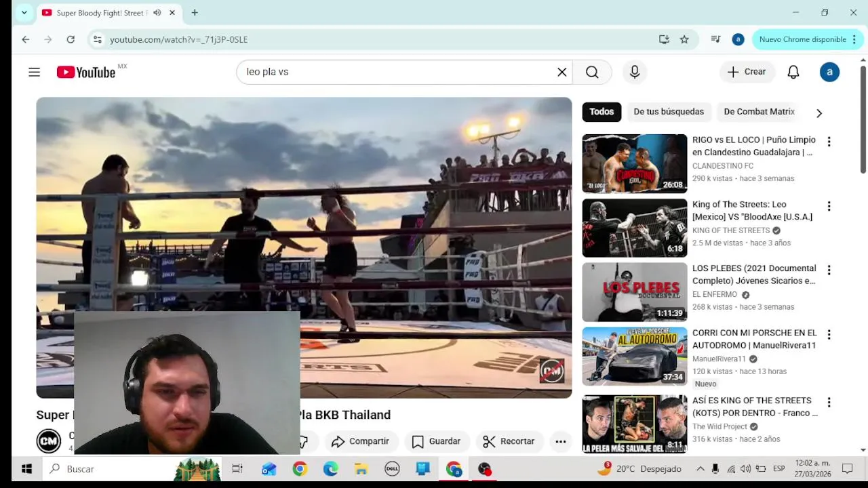Open Microsoft Edge from the taskbar
The width and height of the screenshot is (868, 488).
pos(330,469)
